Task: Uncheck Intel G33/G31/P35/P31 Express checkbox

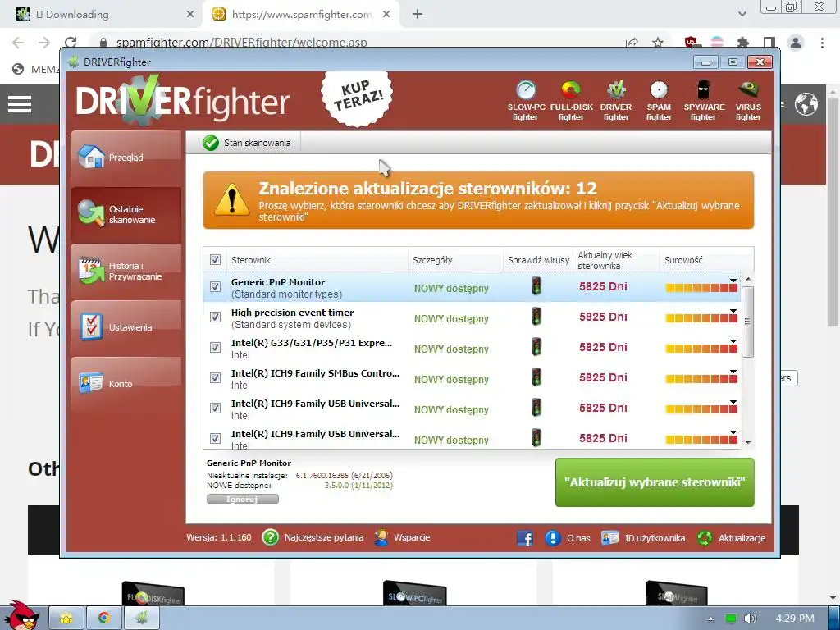Action: tap(216, 347)
